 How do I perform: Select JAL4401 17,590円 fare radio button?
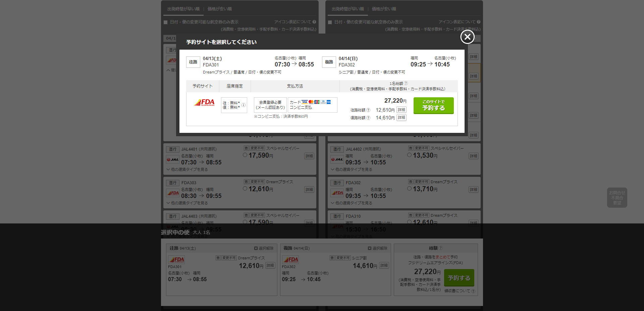pyautogui.click(x=245, y=155)
